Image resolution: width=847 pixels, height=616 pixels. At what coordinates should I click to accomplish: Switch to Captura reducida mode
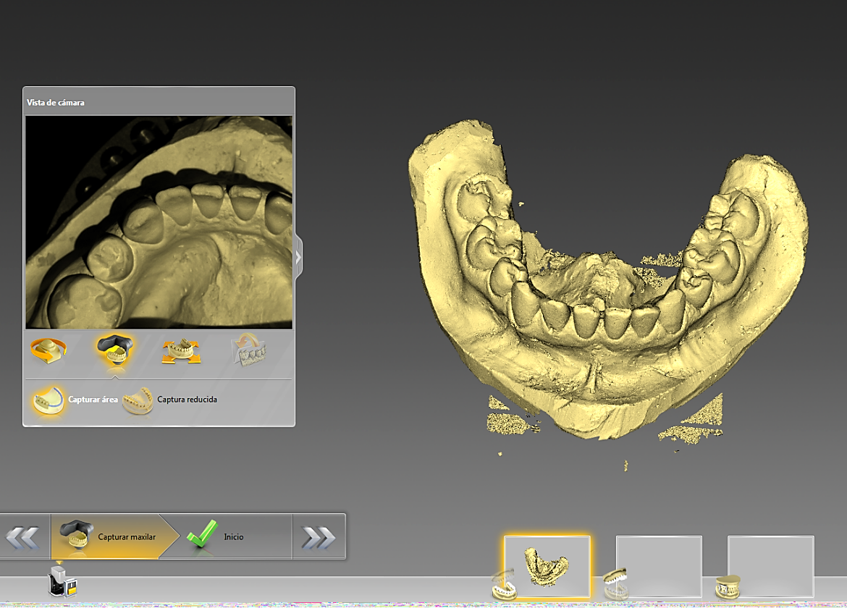[170, 400]
